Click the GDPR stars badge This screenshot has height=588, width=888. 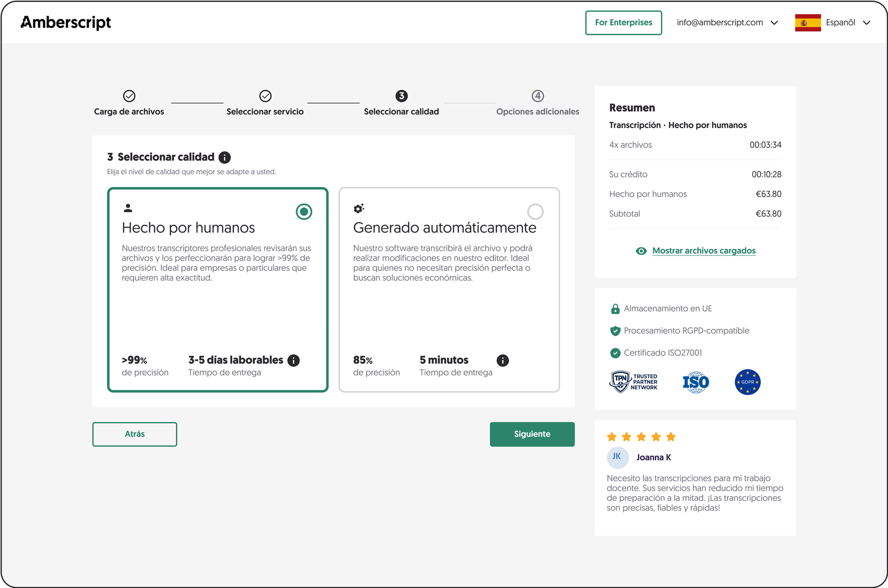[747, 382]
